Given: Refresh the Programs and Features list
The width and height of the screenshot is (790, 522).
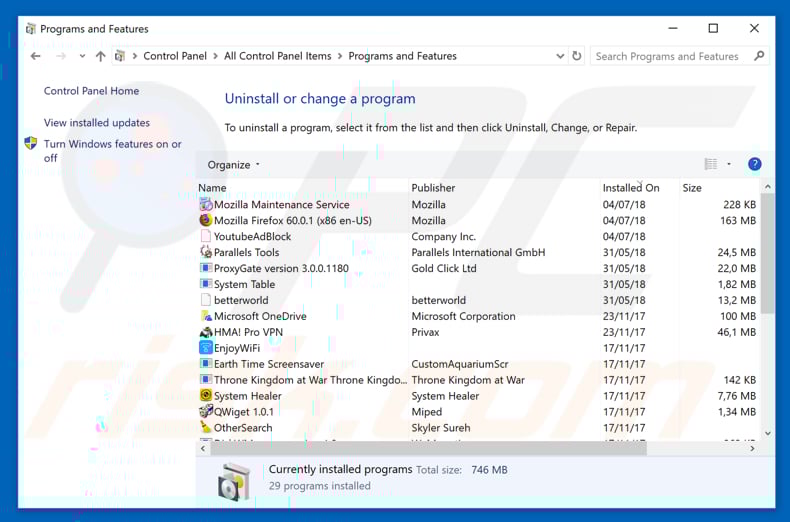Looking at the screenshot, I should point(577,56).
